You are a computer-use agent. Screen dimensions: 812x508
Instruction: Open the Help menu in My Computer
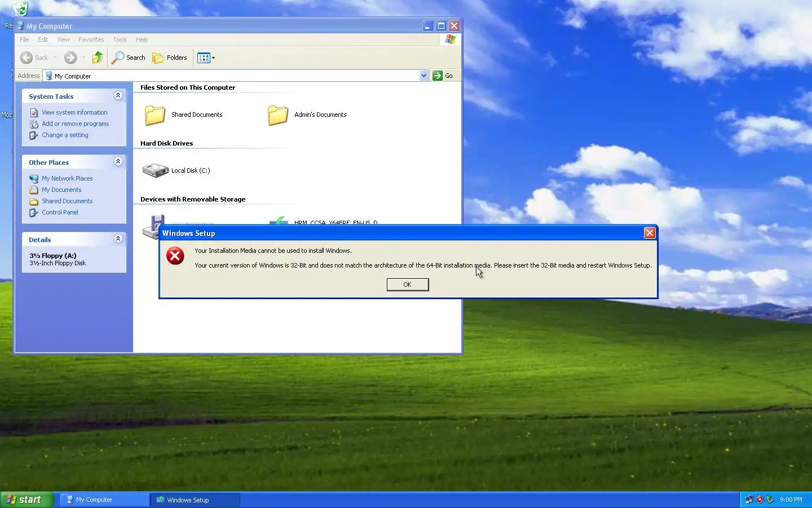point(142,40)
